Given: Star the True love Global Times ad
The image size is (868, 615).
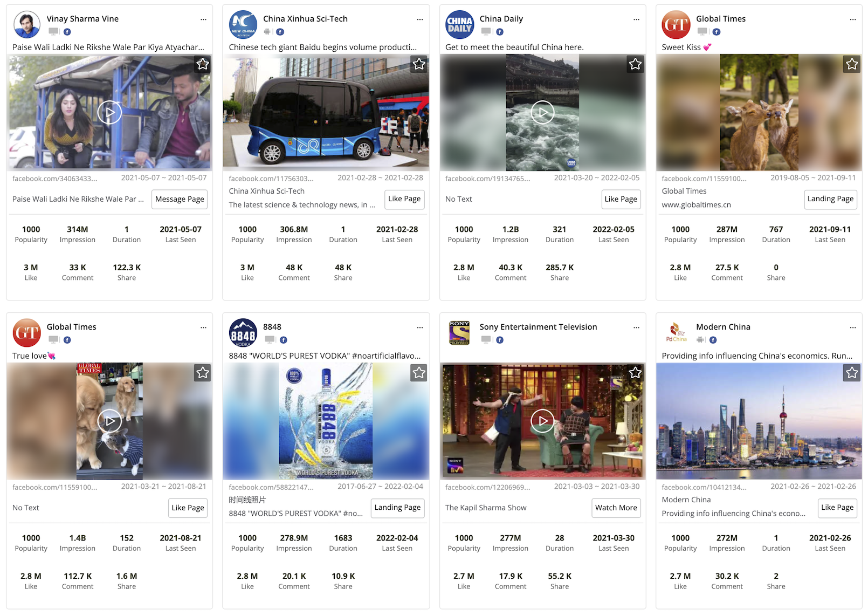Looking at the screenshot, I should point(203,373).
